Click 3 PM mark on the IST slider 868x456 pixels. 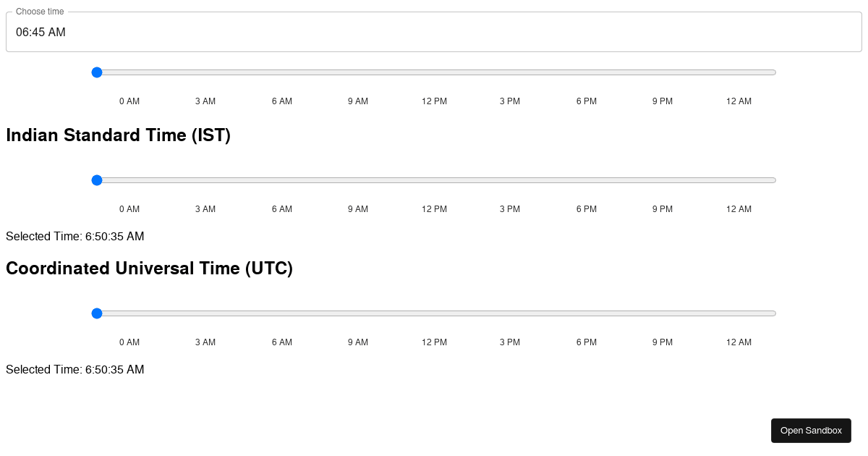[x=510, y=209]
